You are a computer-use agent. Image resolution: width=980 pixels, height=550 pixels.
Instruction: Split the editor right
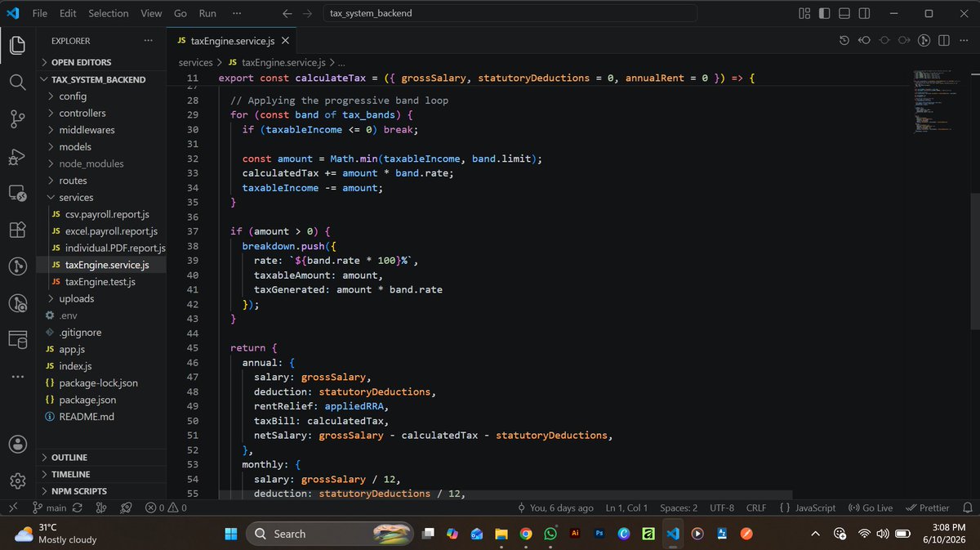click(x=944, y=41)
